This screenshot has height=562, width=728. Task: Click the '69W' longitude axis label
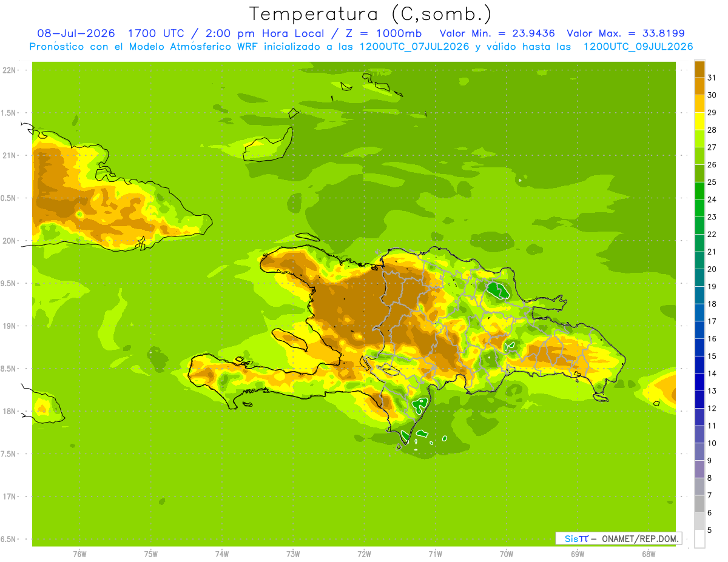click(578, 554)
